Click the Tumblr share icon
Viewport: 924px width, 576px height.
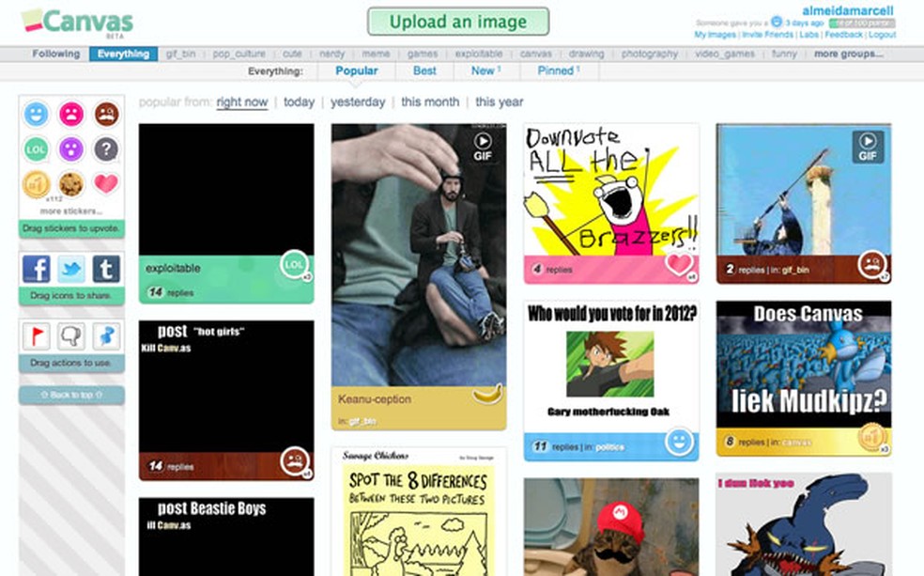[x=106, y=269]
